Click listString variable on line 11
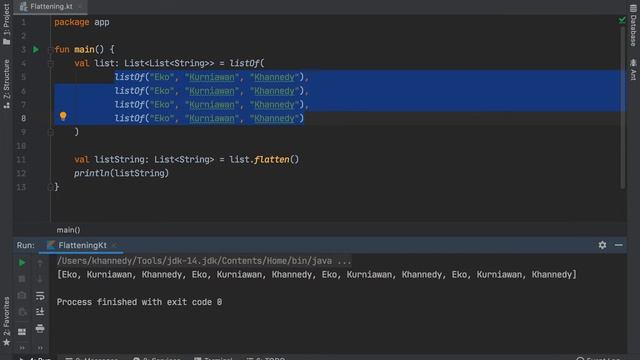The width and height of the screenshot is (640, 360). 119,159
